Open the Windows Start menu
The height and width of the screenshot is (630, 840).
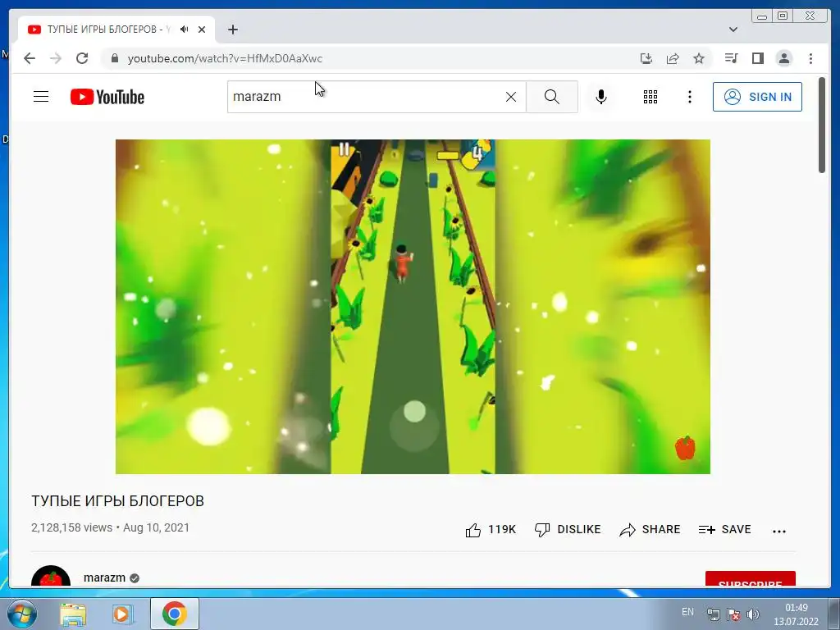pyautogui.click(x=21, y=614)
